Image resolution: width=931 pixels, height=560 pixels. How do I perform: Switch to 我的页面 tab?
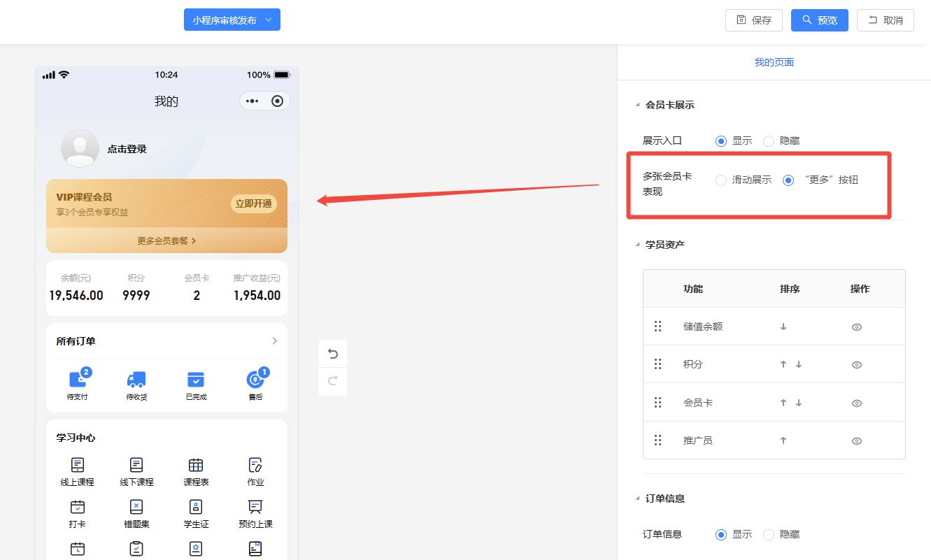pos(774,62)
